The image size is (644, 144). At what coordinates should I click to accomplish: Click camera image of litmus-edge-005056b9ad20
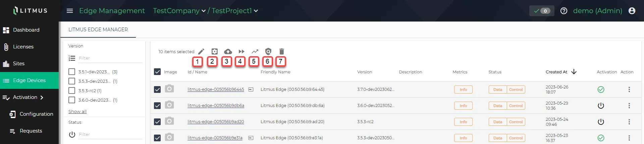pos(169,121)
